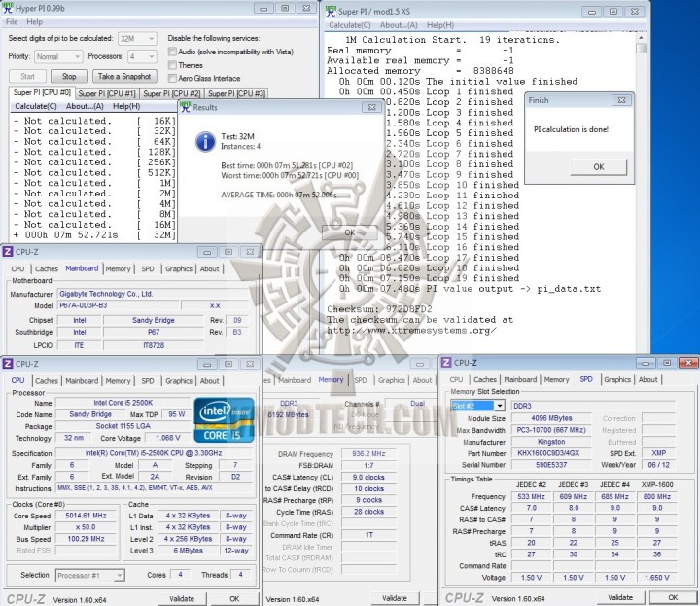Click the Core Speed 5014.61 MHz field

86,516
